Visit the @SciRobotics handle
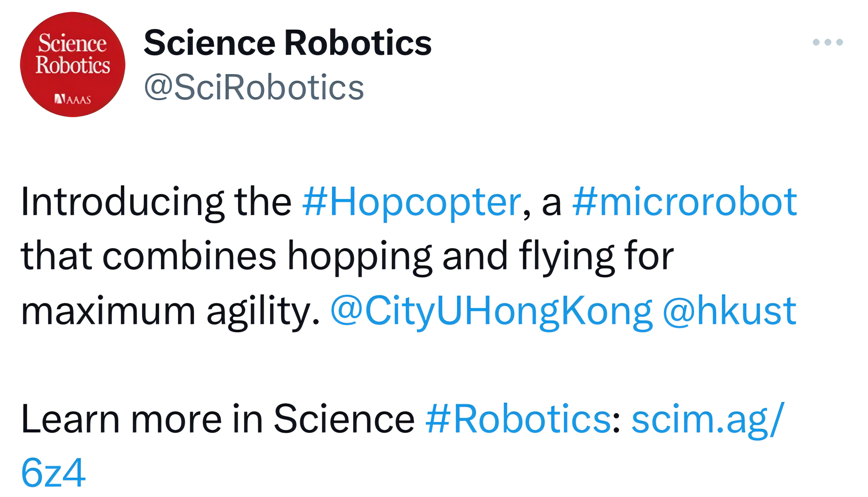Image resolution: width=868 pixels, height=497 pixels. click(x=254, y=87)
